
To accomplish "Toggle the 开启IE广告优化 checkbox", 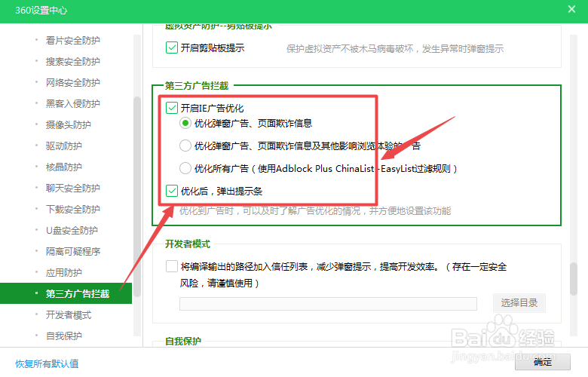I will click(x=172, y=108).
